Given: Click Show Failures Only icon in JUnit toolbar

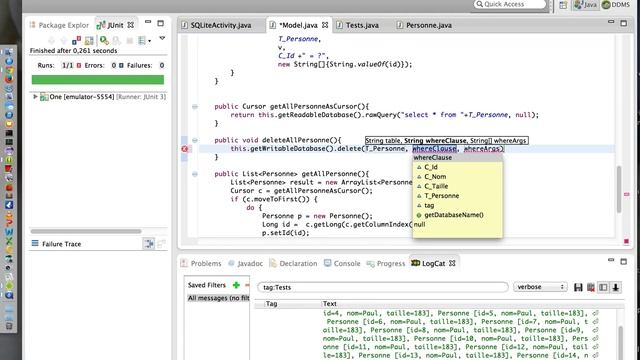Looking at the screenshot, I should point(76,40).
